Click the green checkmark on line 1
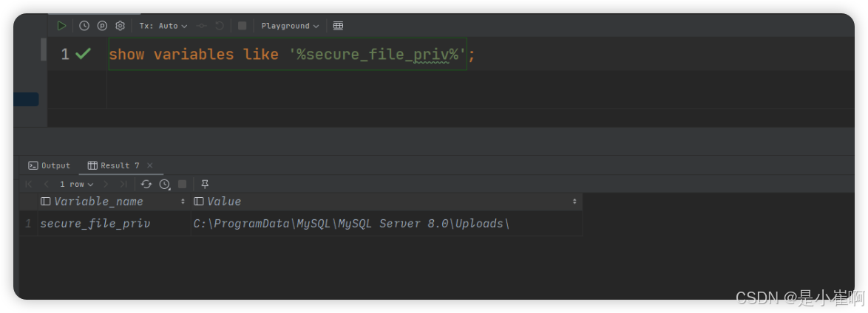Viewport: 868px width, 313px height. [83, 54]
